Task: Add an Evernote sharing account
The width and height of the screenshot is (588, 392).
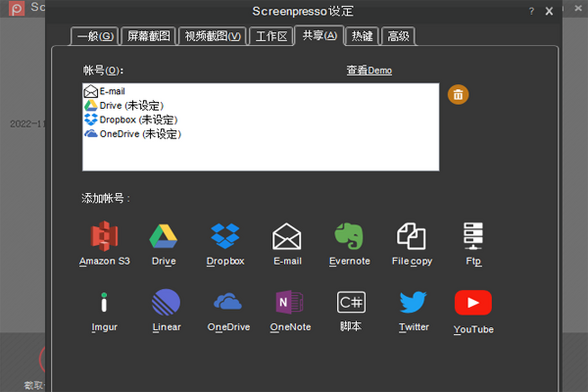Action: click(x=349, y=236)
